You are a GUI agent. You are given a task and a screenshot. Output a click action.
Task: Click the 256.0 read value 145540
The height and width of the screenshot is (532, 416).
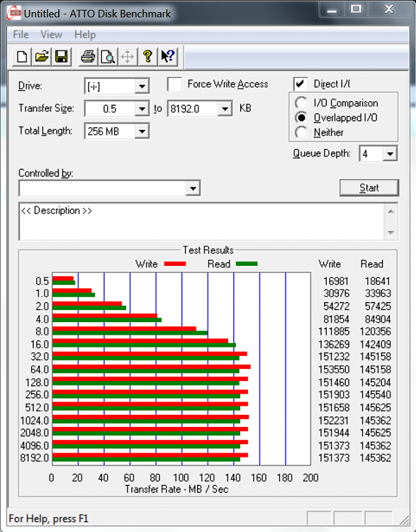(376, 395)
